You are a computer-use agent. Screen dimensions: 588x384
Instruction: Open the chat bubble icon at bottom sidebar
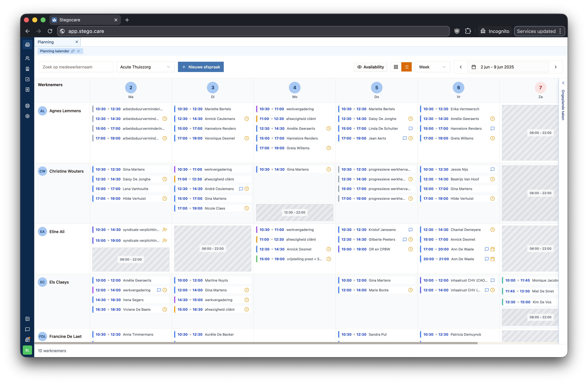(x=27, y=329)
